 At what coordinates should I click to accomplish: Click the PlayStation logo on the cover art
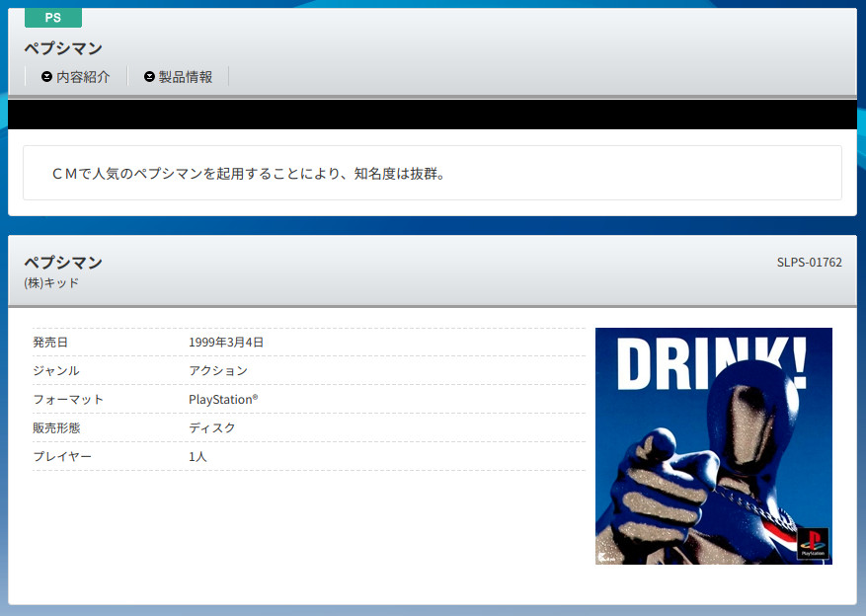coord(812,544)
